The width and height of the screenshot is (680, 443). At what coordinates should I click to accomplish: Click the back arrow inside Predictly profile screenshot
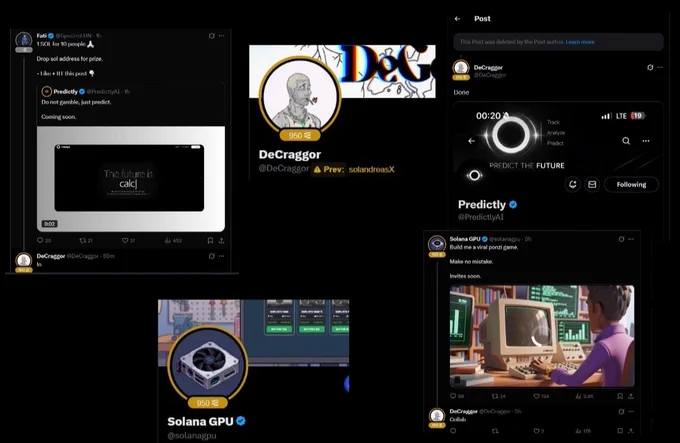point(471,141)
